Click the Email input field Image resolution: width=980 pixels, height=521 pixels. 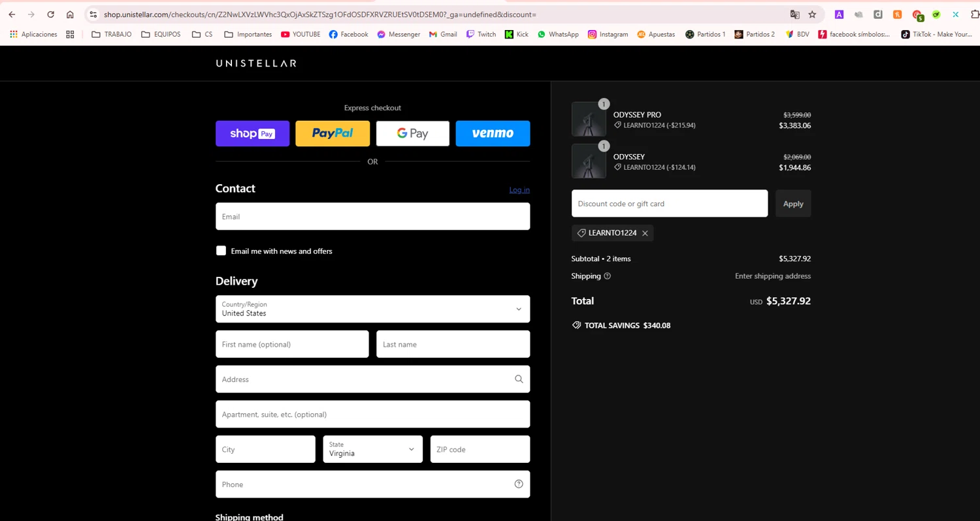coord(372,216)
